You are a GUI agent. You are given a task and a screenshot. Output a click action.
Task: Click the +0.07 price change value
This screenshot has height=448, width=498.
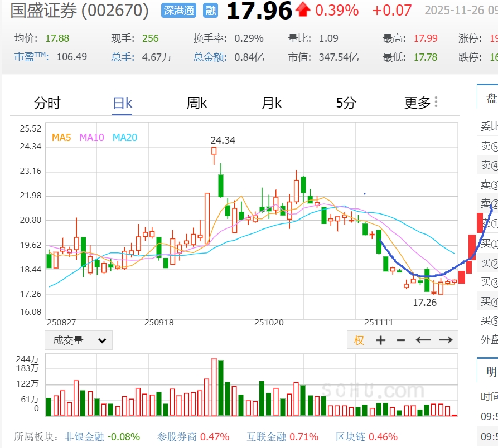pyautogui.click(x=391, y=11)
